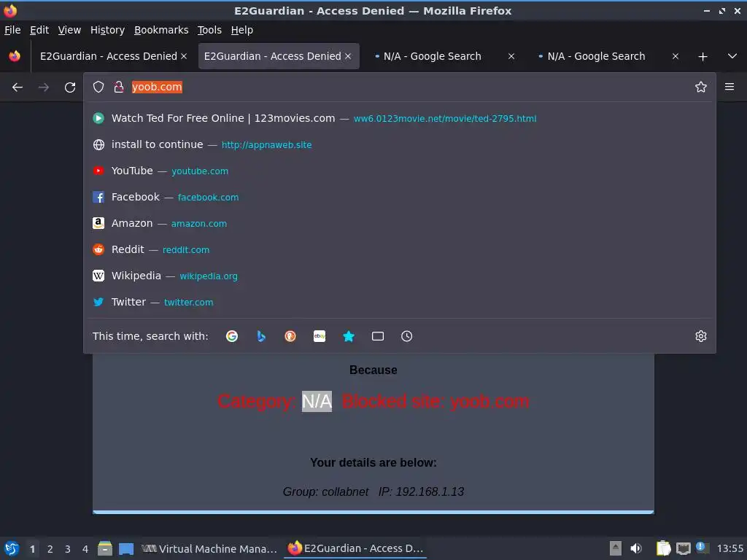Image resolution: width=747 pixels, height=560 pixels.
Task: Choose the Amazon suggestion
Action: tap(399, 223)
